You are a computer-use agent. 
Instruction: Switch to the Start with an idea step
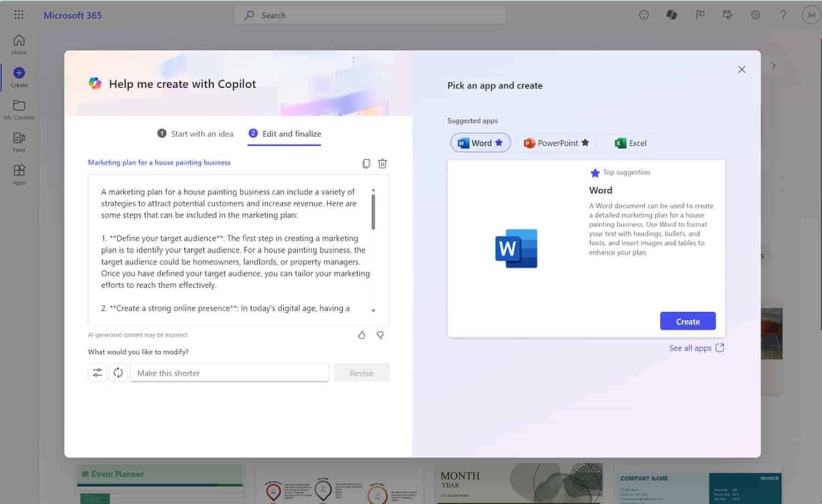(195, 134)
